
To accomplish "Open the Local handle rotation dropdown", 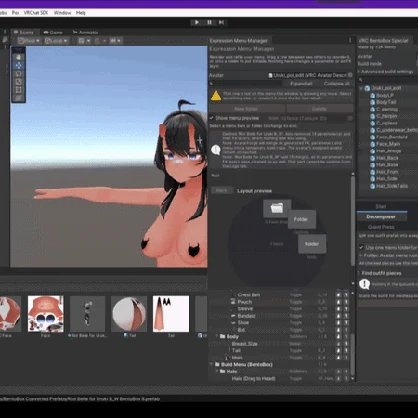I will click(x=56, y=41).
